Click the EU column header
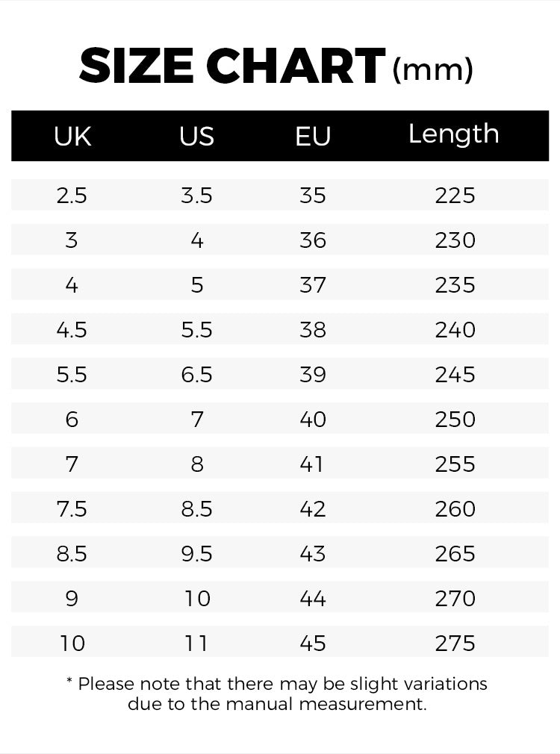Screen dimensions: 560x754 [x=313, y=137]
